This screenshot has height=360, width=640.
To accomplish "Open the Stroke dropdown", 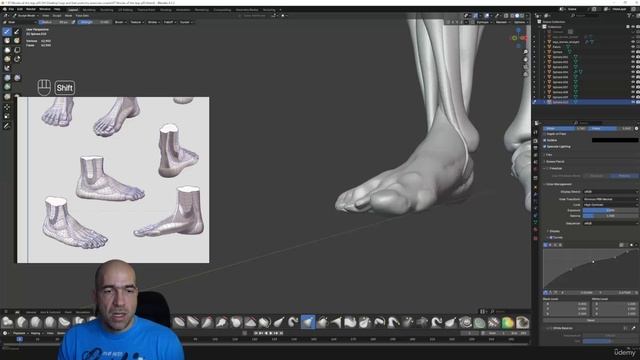I will [153, 22].
